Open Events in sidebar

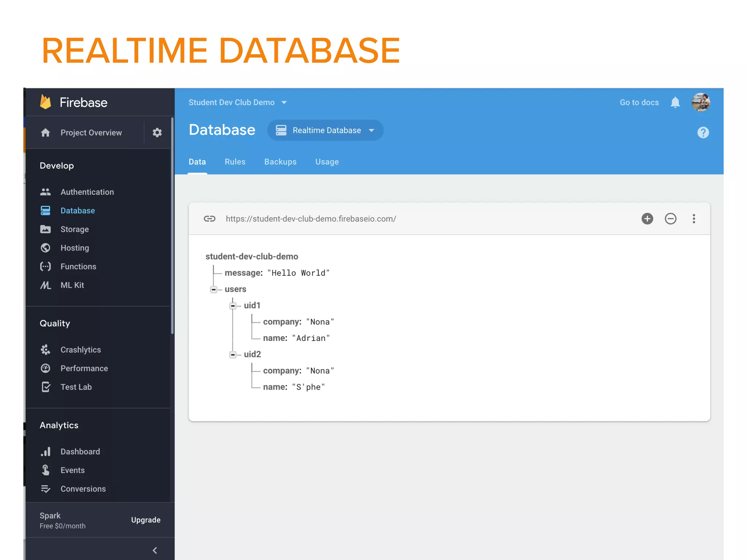pyautogui.click(x=72, y=470)
